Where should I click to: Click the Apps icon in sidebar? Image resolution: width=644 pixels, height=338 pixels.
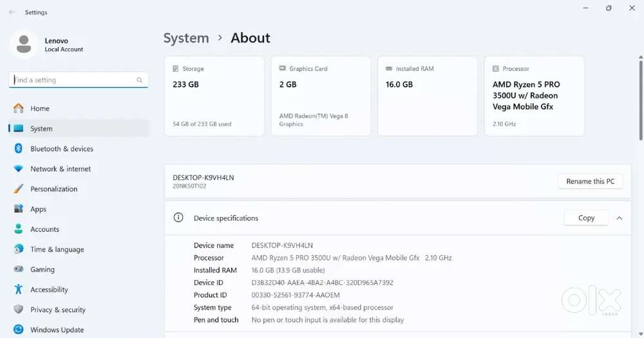(x=19, y=209)
